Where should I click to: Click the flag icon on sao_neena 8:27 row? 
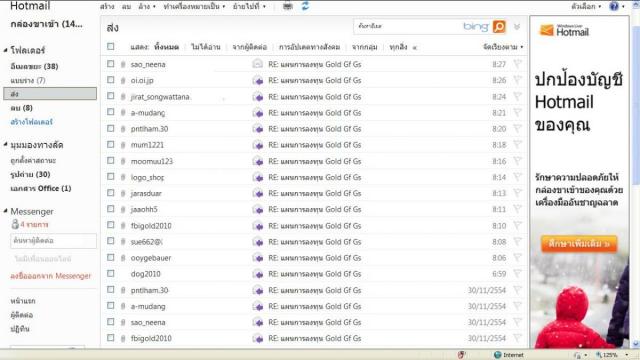517,64
